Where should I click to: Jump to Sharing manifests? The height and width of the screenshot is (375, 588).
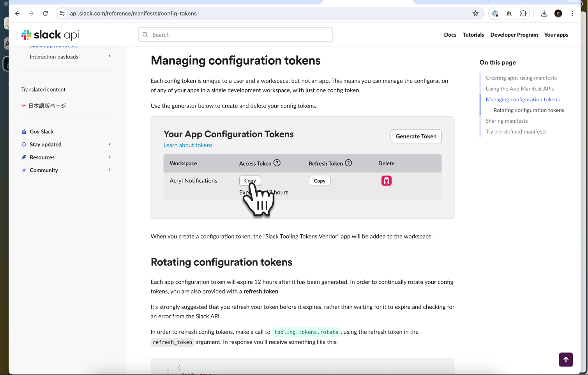507,121
